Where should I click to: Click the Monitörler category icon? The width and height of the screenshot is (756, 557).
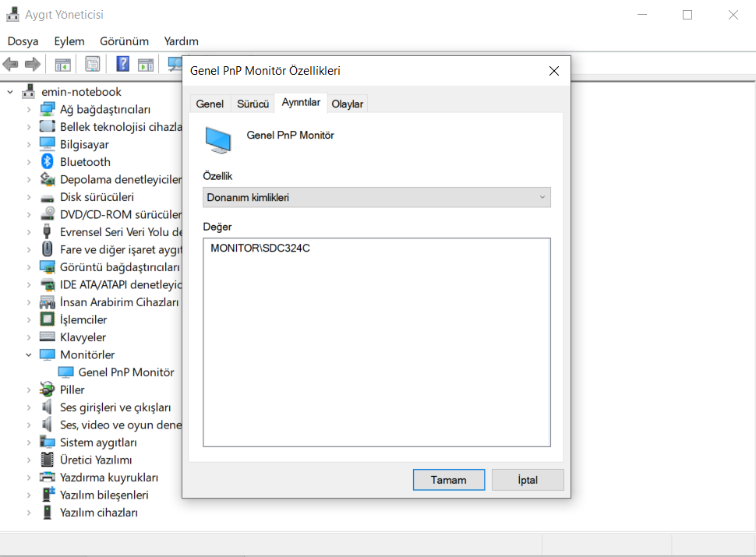(48, 354)
